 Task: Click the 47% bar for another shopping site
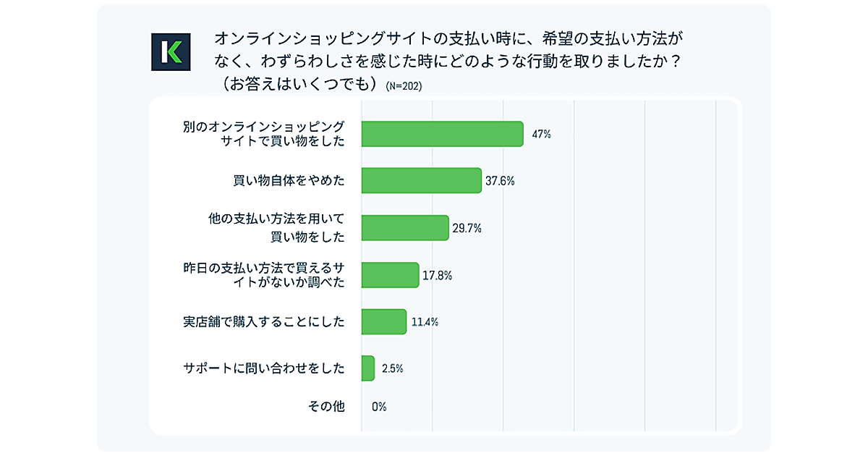click(442, 134)
